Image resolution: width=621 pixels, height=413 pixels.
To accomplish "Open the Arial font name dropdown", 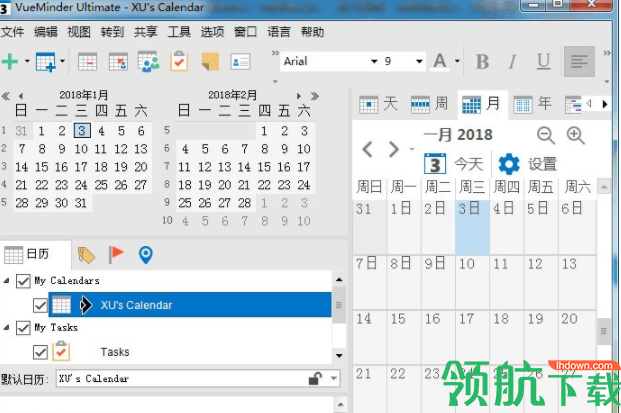I will (374, 61).
